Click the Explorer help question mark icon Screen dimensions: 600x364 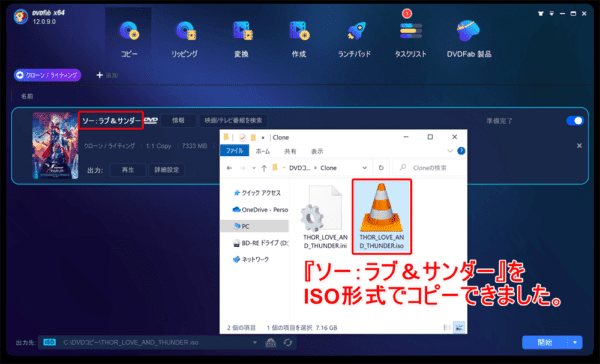(x=461, y=151)
